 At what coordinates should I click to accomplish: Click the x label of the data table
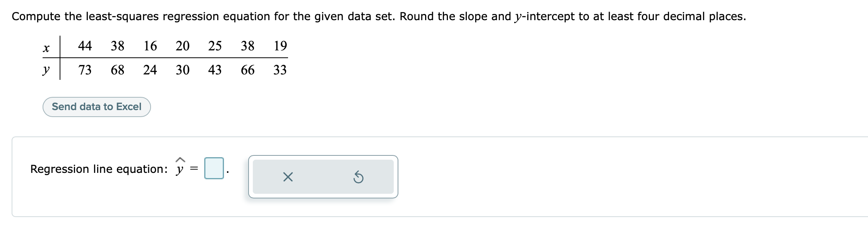tap(46, 47)
